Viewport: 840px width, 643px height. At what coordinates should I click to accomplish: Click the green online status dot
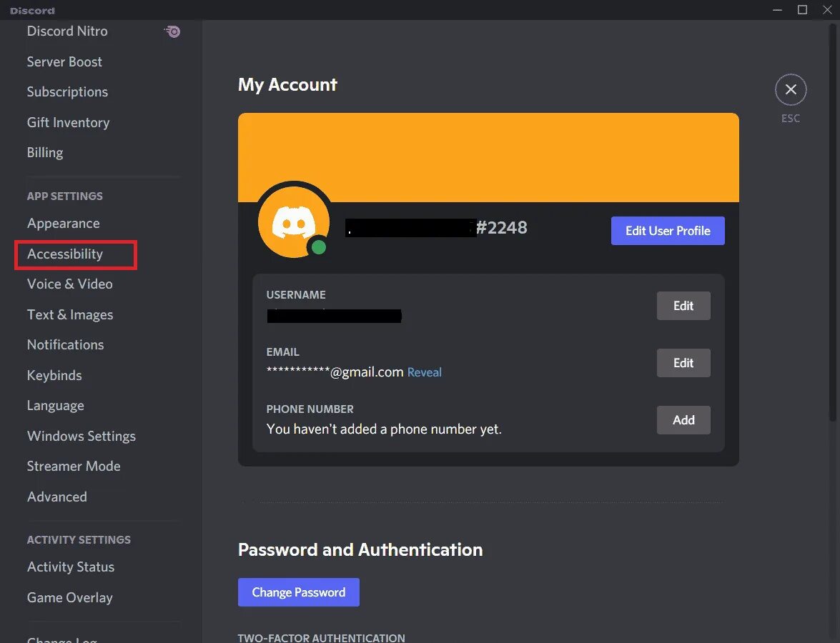(319, 247)
